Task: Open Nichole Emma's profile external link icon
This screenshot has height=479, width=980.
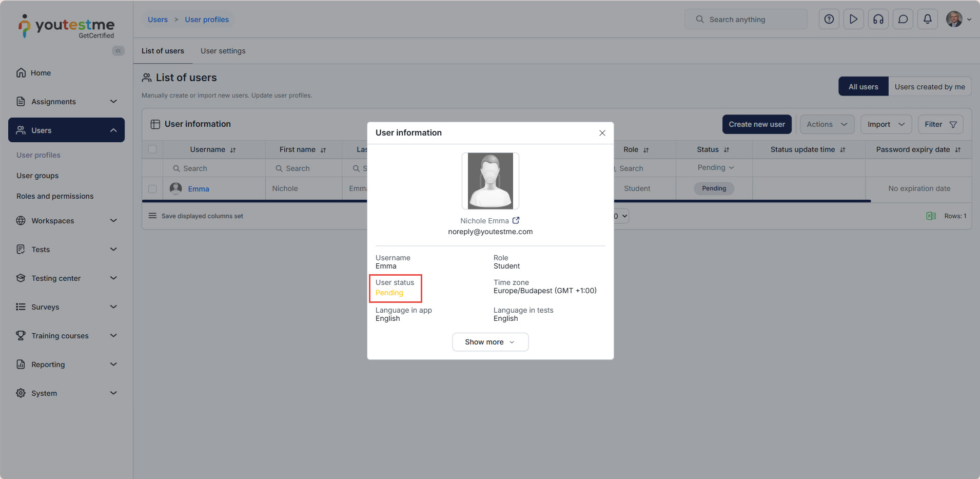Action: tap(516, 220)
